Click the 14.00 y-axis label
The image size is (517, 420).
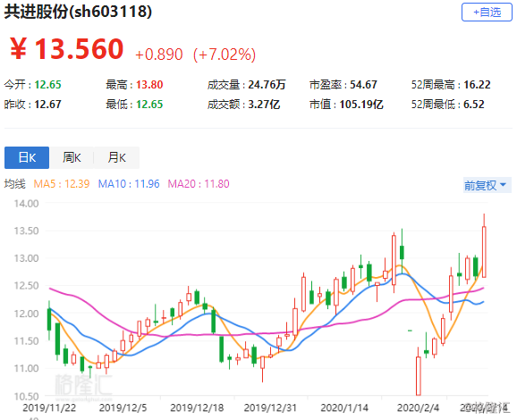(26, 204)
